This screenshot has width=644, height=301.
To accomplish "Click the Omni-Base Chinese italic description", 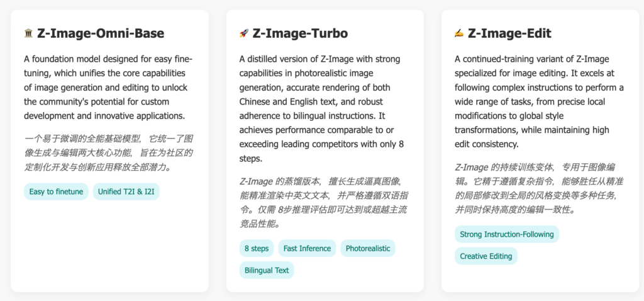I will [x=109, y=153].
